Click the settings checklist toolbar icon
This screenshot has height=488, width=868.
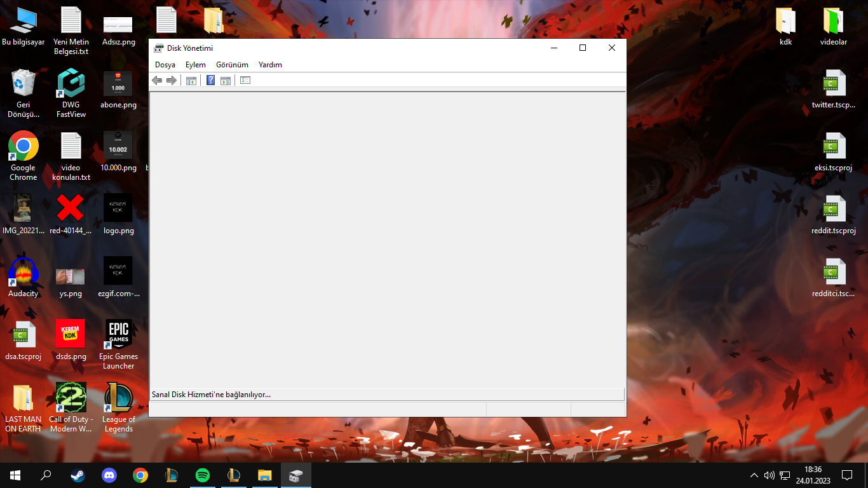click(x=245, y=80)
